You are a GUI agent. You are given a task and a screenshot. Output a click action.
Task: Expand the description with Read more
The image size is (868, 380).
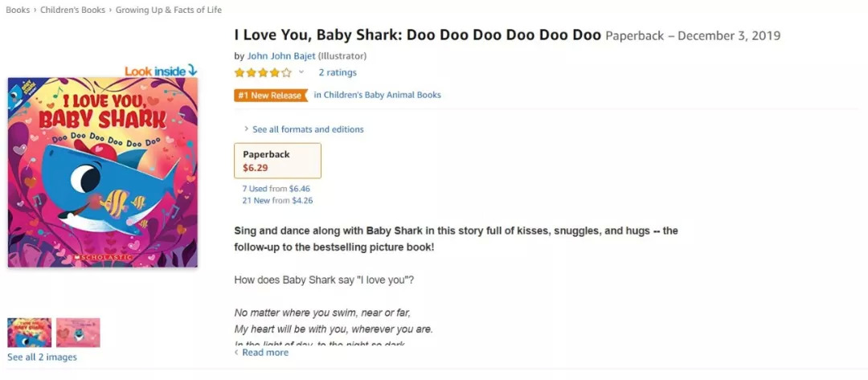[264, 352]
